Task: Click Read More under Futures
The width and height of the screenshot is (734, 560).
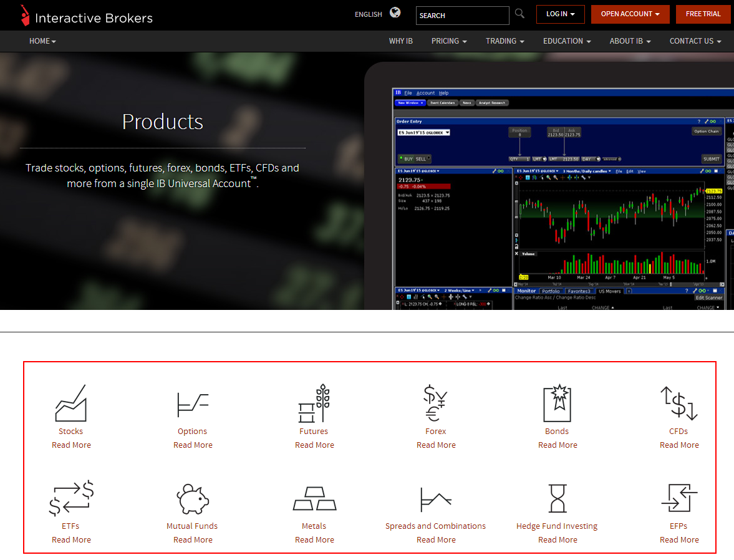Action: 314,445
